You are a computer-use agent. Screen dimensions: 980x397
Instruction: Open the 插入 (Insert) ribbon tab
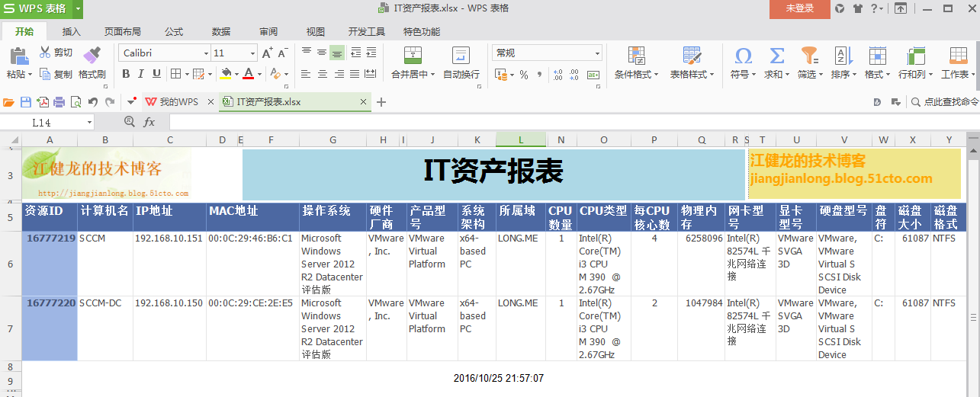pos(72,31)
